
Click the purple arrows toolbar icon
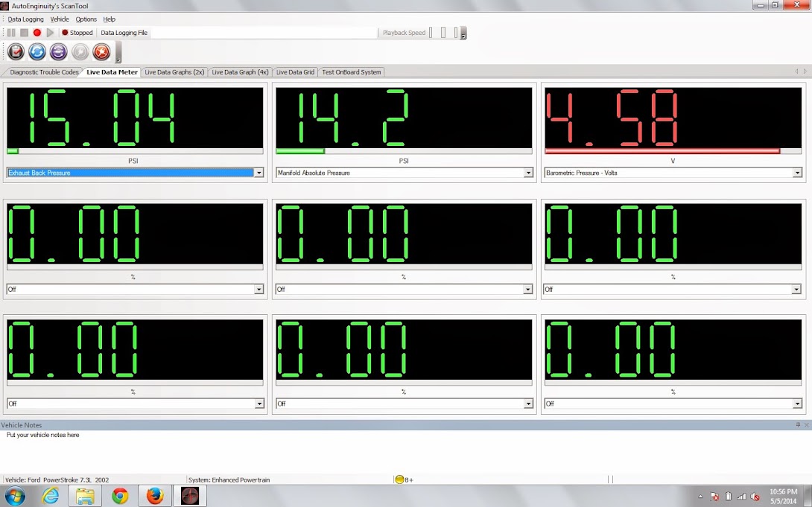click(59, 51)
